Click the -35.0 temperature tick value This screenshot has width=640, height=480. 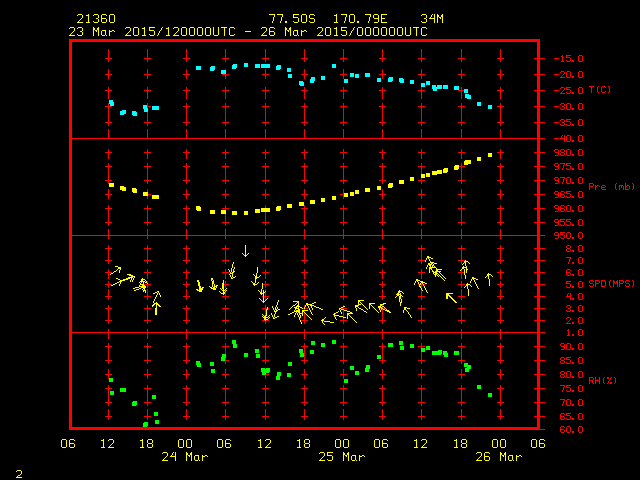(x=569, y=122)
